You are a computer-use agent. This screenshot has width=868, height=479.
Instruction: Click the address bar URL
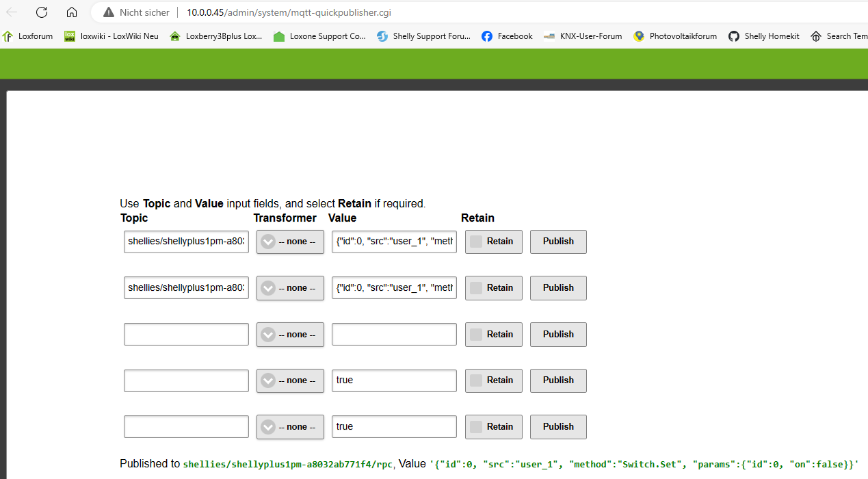(x=289, y=12)
